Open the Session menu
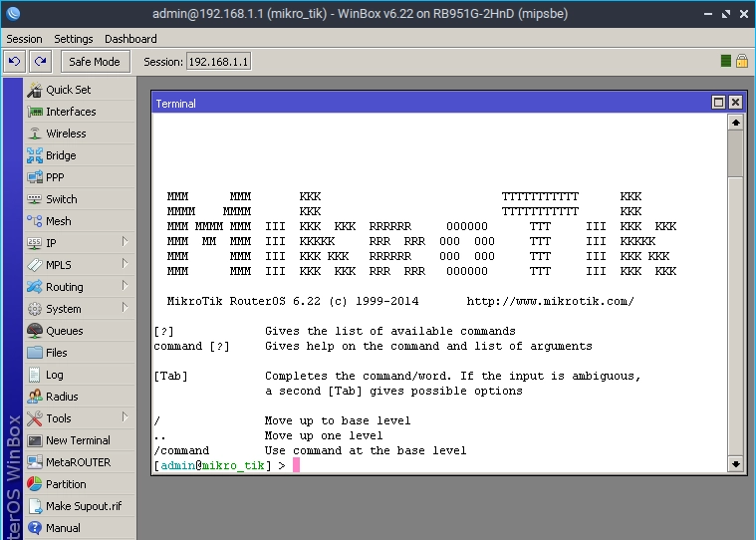Screen dimensions: 756x540 tap(24, 39)
